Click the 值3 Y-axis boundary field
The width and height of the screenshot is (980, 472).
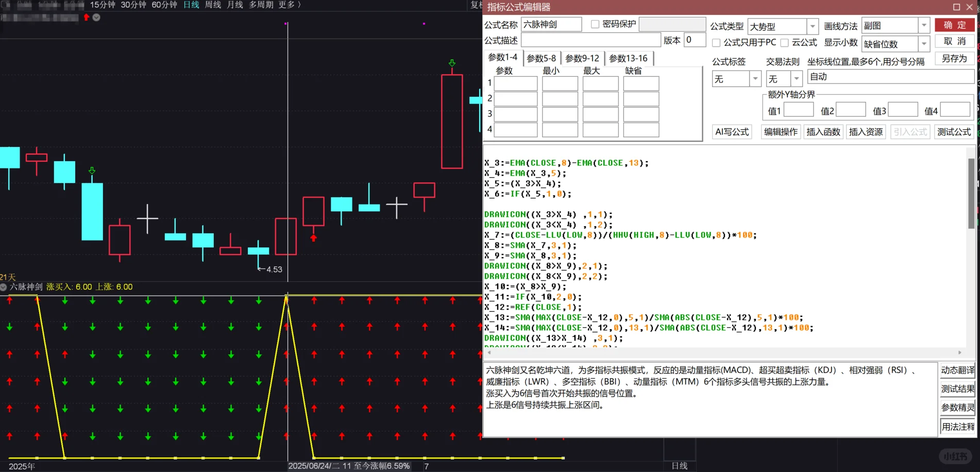click(903, 110)
